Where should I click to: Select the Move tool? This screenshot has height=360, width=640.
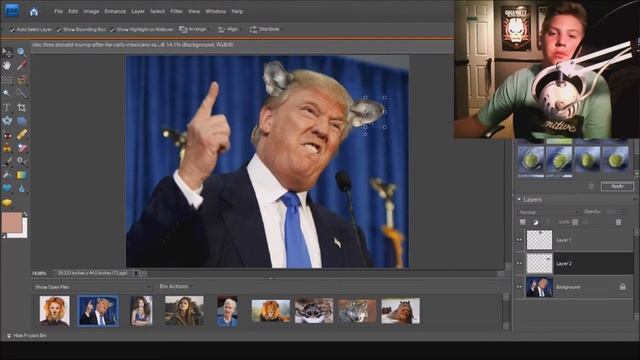(7, 52)
